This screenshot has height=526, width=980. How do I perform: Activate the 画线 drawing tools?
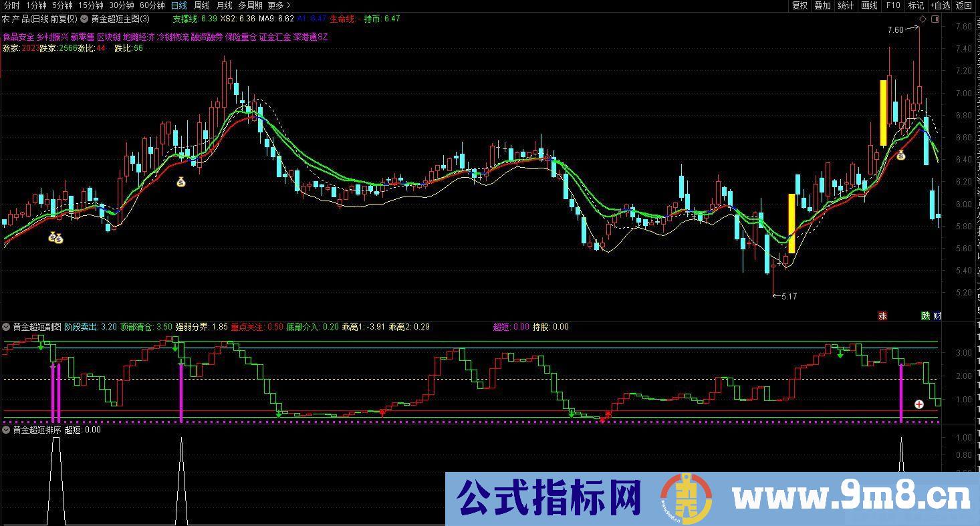click(x=869, y=5)
